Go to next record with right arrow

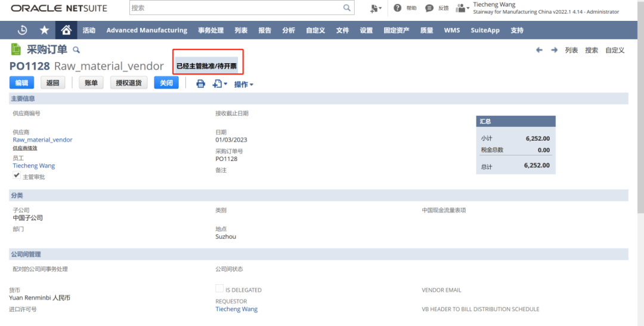[x=554, y=50]
